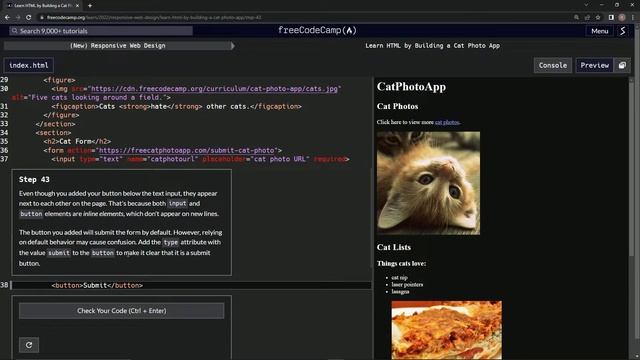Select the index.html editor tab
This screenshot has height=360, width=640.
click(29, 65)
